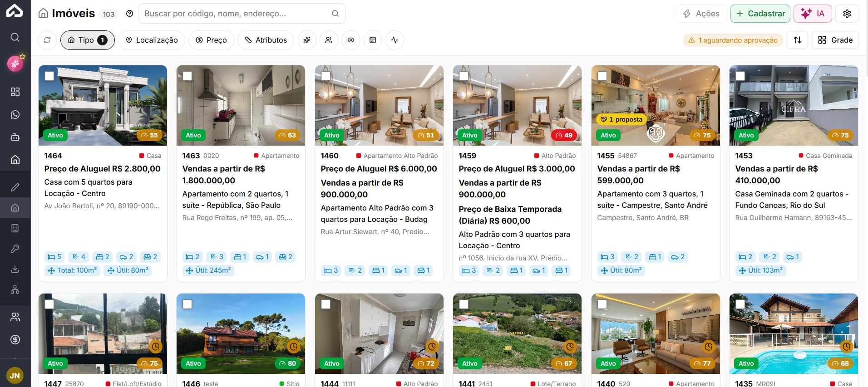Click Cadastrar button

click(760, 14)
